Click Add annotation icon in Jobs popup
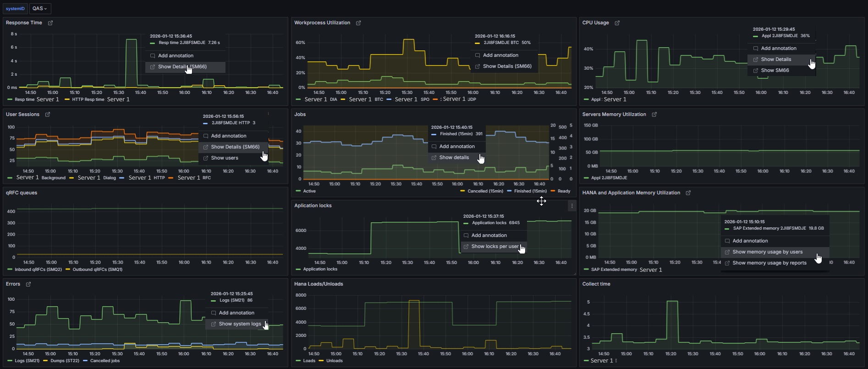The image size is (868, 369). 434,147
